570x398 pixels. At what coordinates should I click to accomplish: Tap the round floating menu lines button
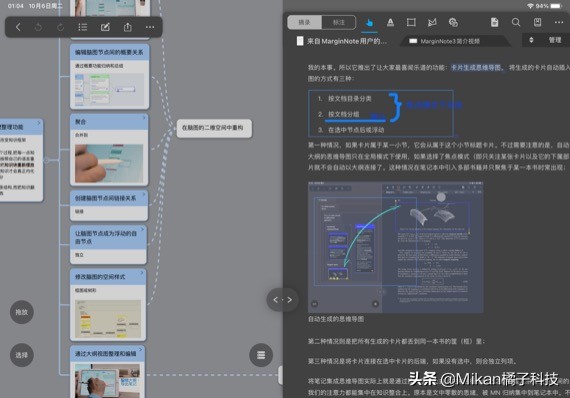click(261, 355)
